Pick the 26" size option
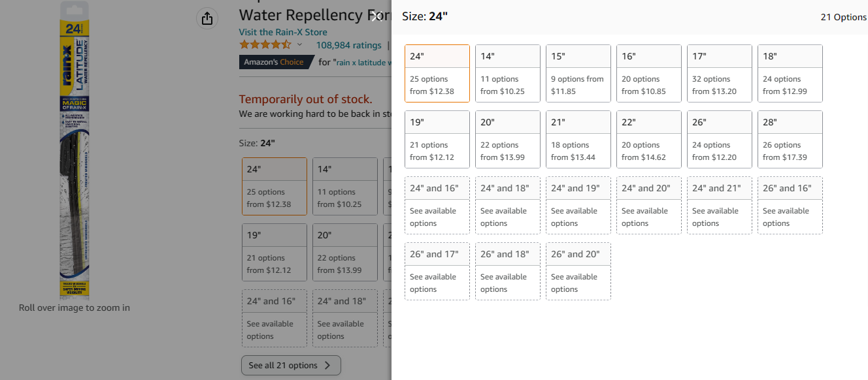The image size is (868, 380). (719, 139)
